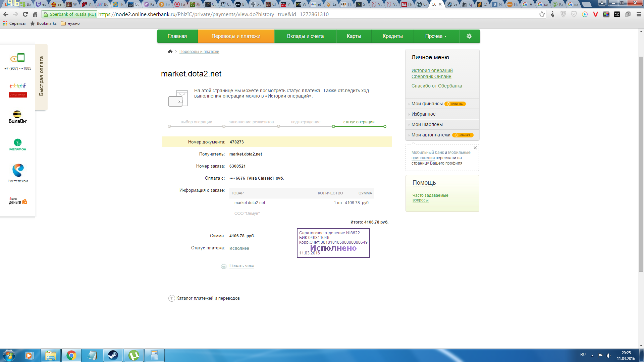Click the printer icon next to Печать чека
Screen dimensions: 644x362
[224, 266]
